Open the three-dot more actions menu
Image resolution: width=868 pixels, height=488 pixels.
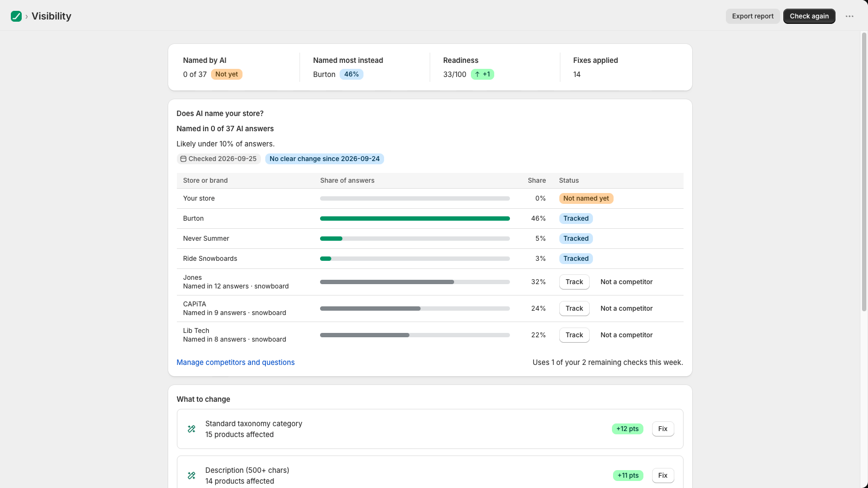850,16
